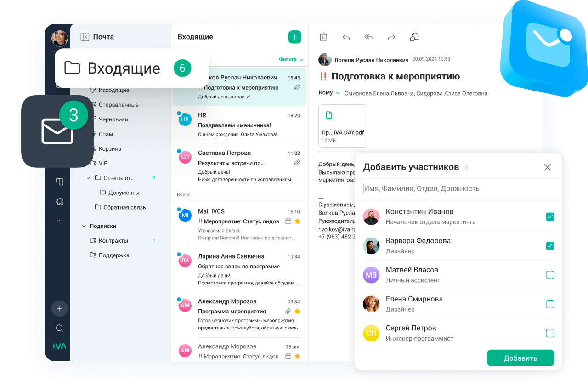The width and height of the screenshot is (588, 386).
Task: Click the Добавить button
Action: [x=520, y=358]
